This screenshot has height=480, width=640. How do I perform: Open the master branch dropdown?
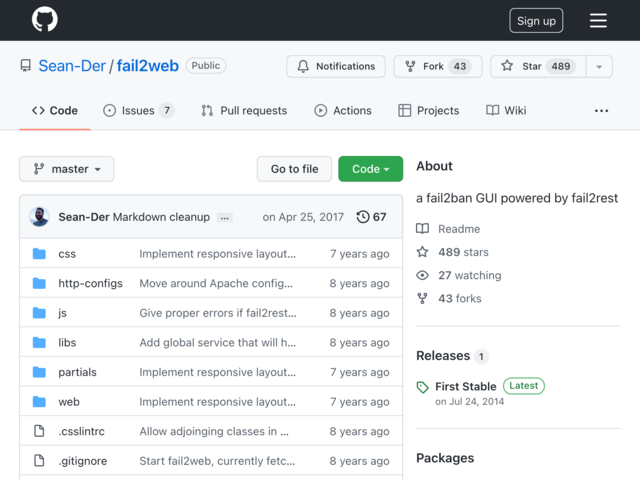[67, 169]
